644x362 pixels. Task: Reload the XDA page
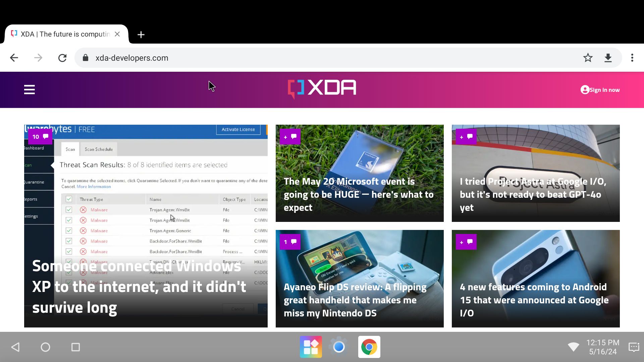pyautogui.click(x=62, y=58)
